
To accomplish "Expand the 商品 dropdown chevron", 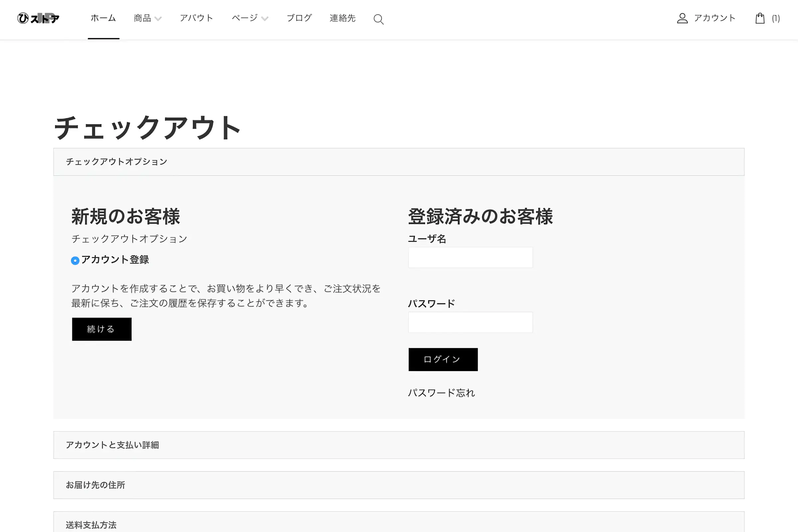I will [x=158, y=19].
